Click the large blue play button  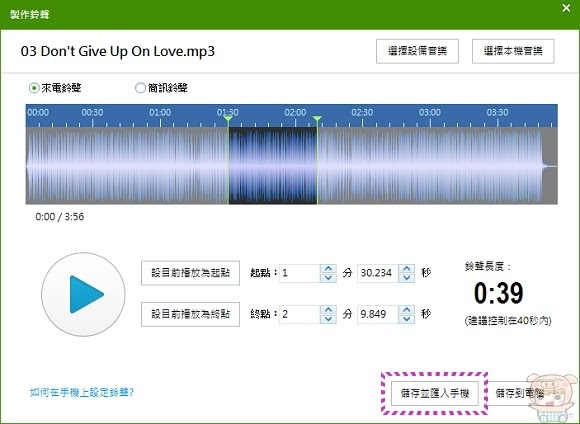point(83,295)
